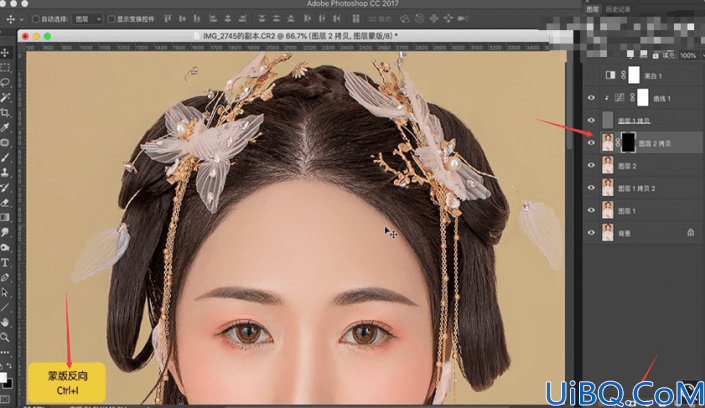705x408 pixels.
Task: Open the 图层 auto-select dropdown
Action: (87, 19)
